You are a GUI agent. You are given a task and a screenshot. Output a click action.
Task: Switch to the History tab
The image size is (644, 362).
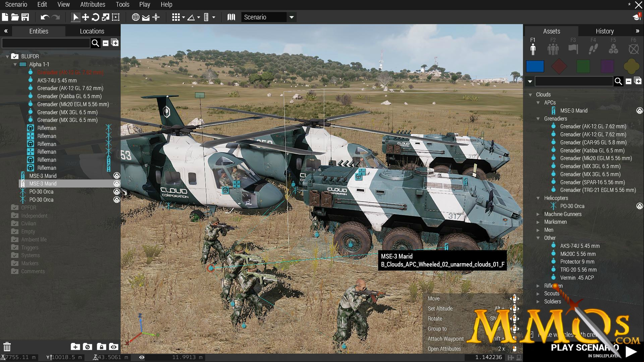605,31
